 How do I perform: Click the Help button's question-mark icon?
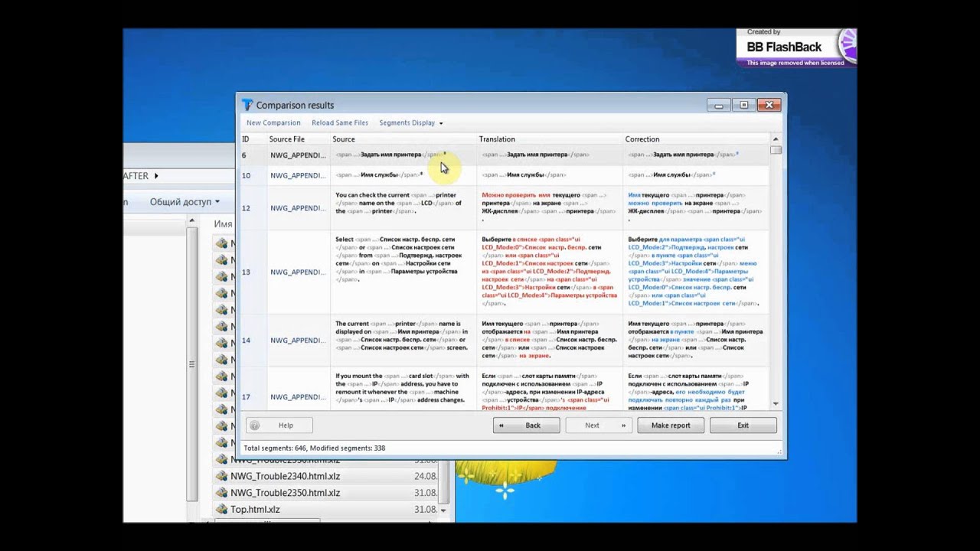click(255, 425)
